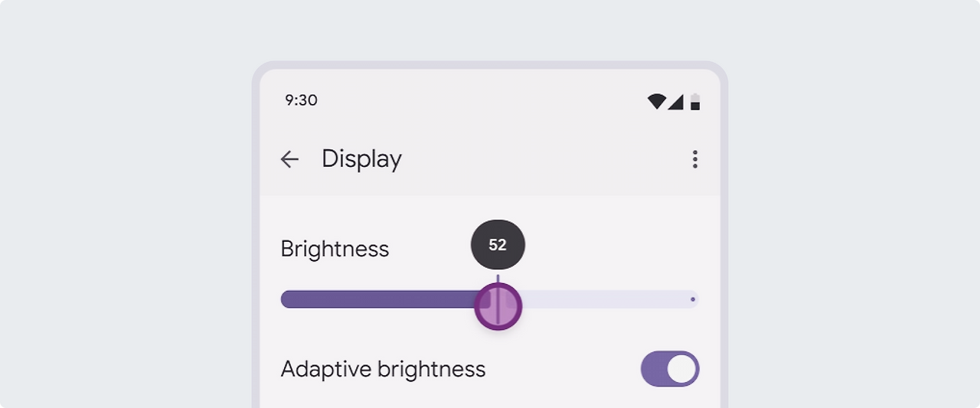This screenshot has width=980, height=408.
Task: Click the white knob of the Adaptive brightness switch
Action: [x=681, y=369]
